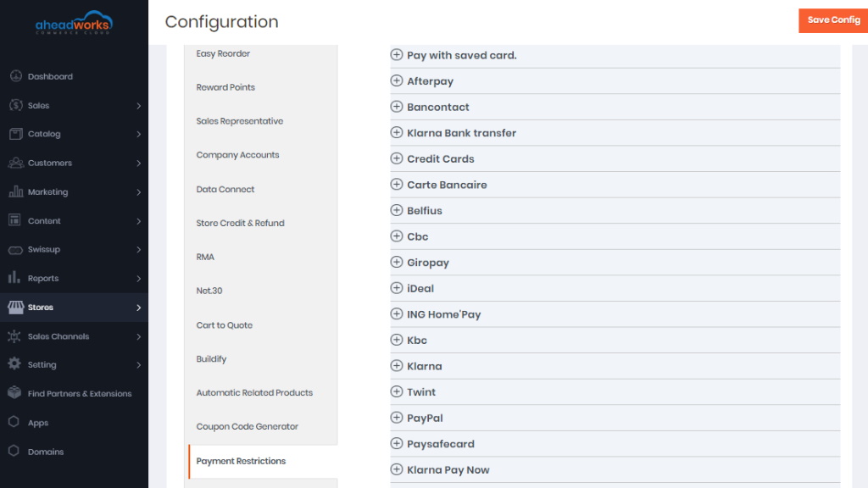The width and height of the screenshot is (868, 488).
Task: Click the Stores storefront icon
Action: coord(15,307)
